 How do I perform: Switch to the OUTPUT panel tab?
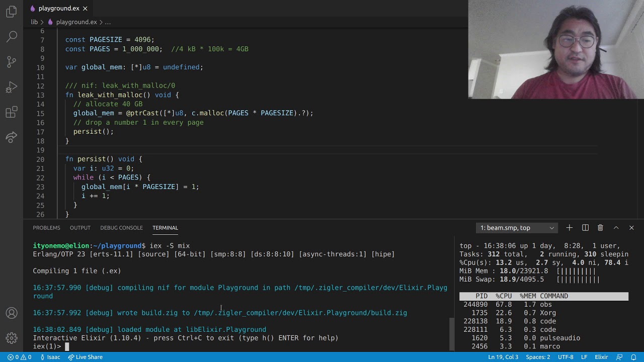(80, 228)
